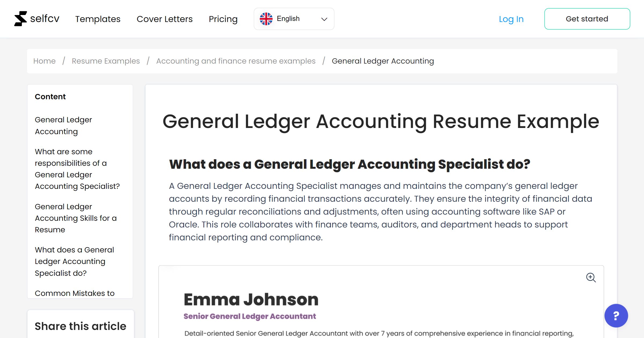This screenshot has height=338, width=644.
Task: Navigate to Home breadcrumb
Action: click(44, 61)
